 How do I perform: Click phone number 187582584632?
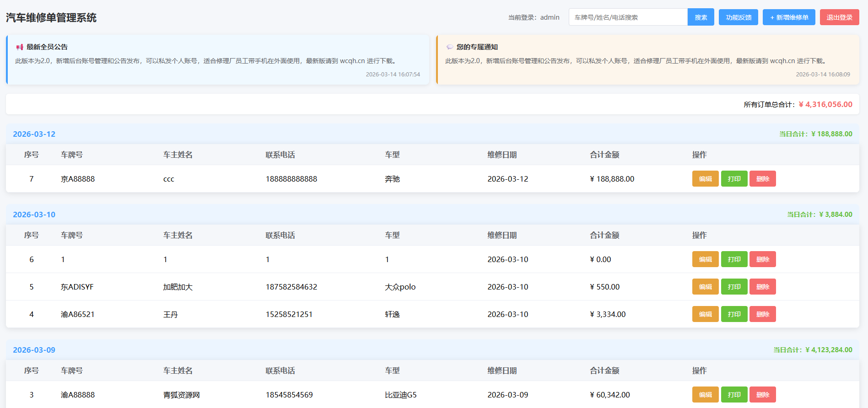291,287
